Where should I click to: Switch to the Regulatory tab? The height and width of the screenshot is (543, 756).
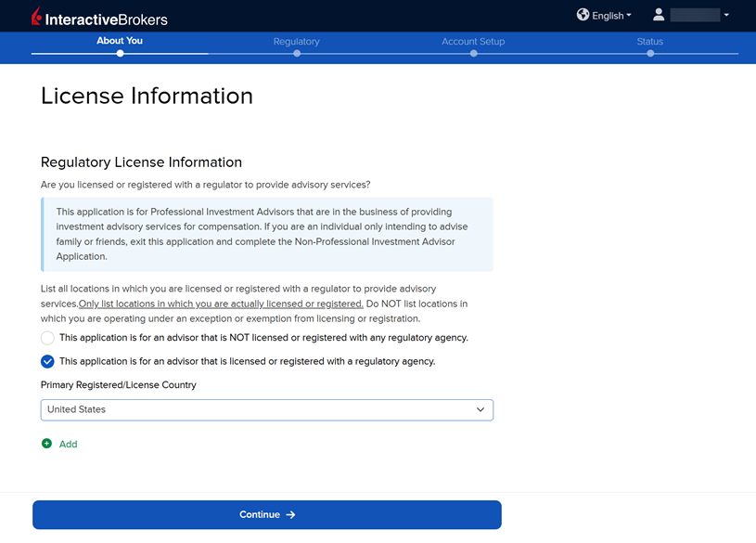[x=296, y=41]
